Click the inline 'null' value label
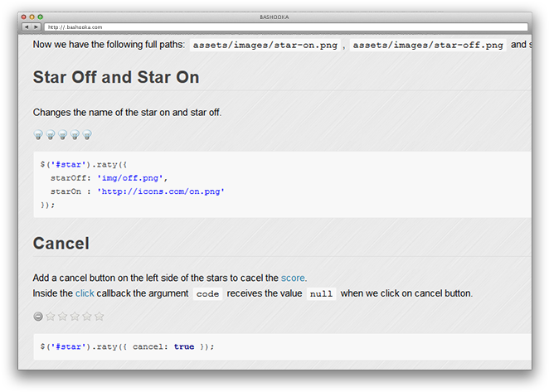Image resolution: width=549 pixels, height=392 pixels. tap(322, 293)
